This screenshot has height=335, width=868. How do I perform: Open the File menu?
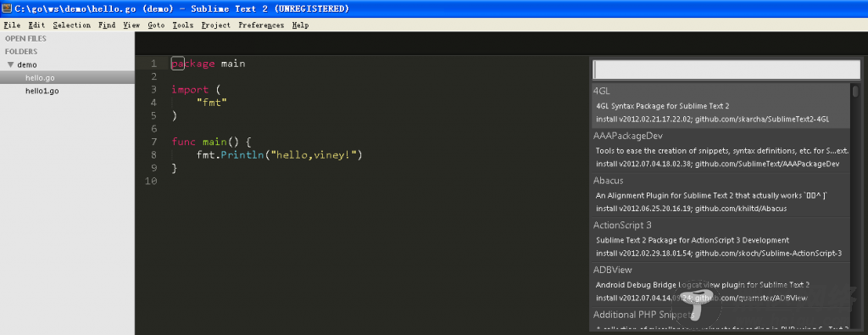[12, 25]
